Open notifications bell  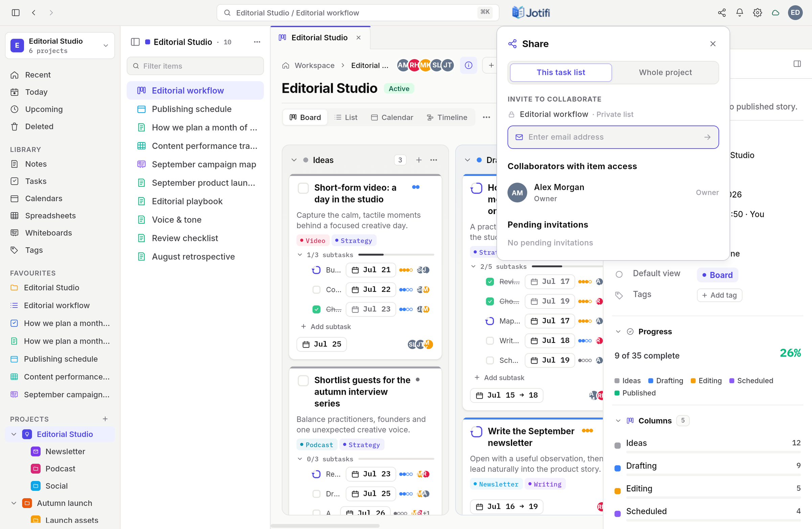pyautogui.click(x=739, y=13)
